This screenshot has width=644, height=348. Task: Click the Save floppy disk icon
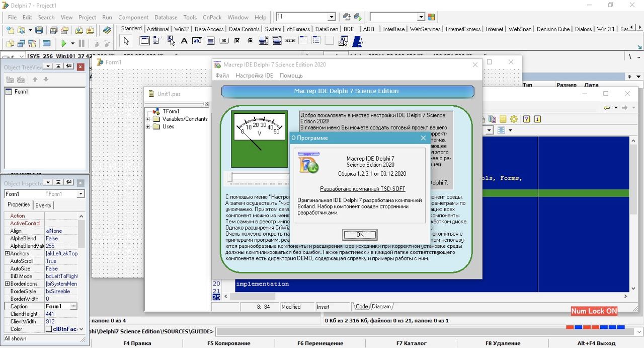click(x=39, y=31)
